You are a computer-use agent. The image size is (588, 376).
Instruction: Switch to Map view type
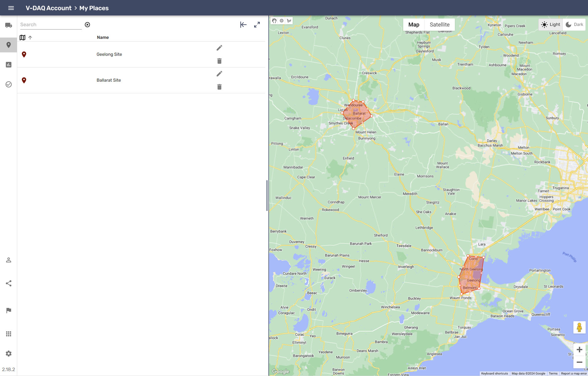(413, 25)
